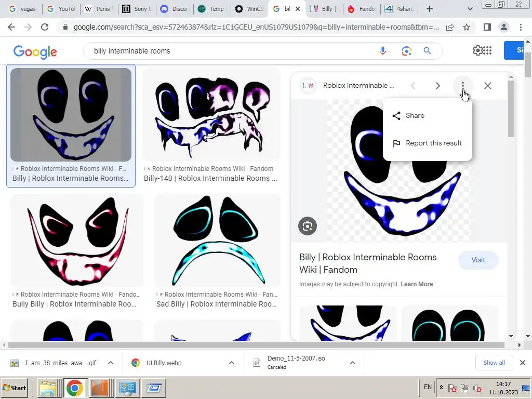Click the site lock icon in the address bar
Viewport: 532px width, 399px height.
65,27
